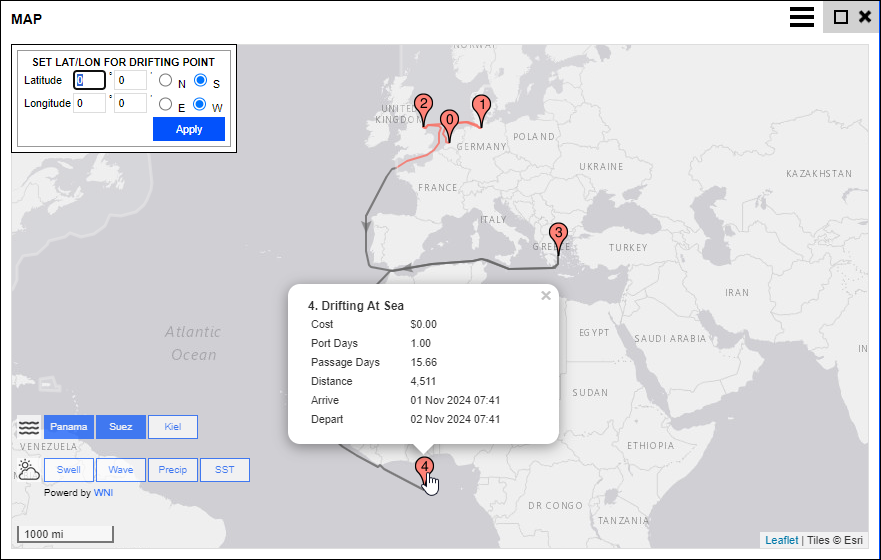Viewport: 881px width, 560px height.
Task: Toggle the Panama canal option
Action: 69,428
